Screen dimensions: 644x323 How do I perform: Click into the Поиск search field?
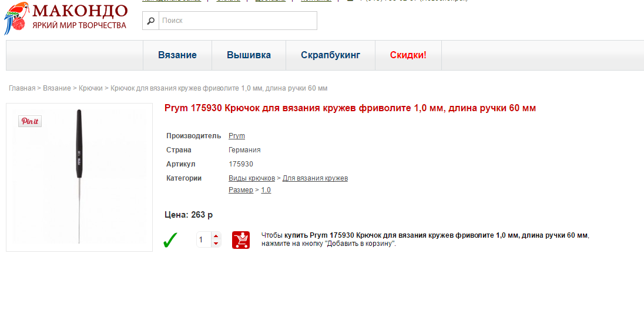[x=238, y=21]
